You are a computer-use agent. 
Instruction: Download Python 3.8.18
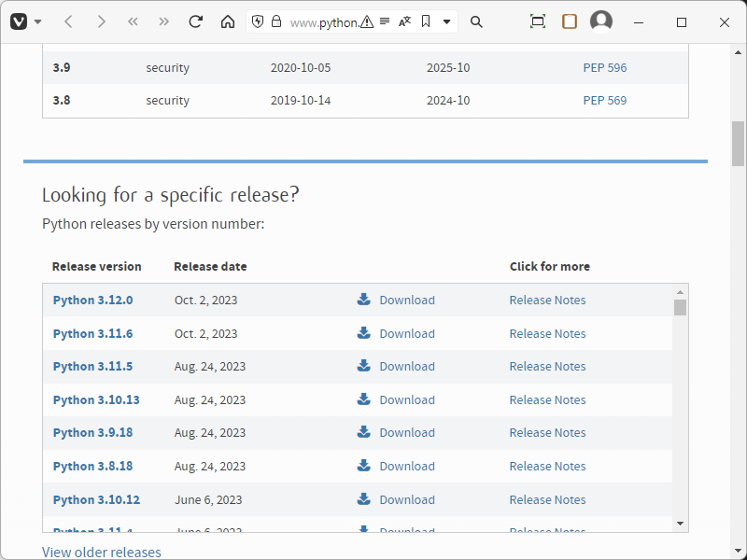click(x=407, y=466)
